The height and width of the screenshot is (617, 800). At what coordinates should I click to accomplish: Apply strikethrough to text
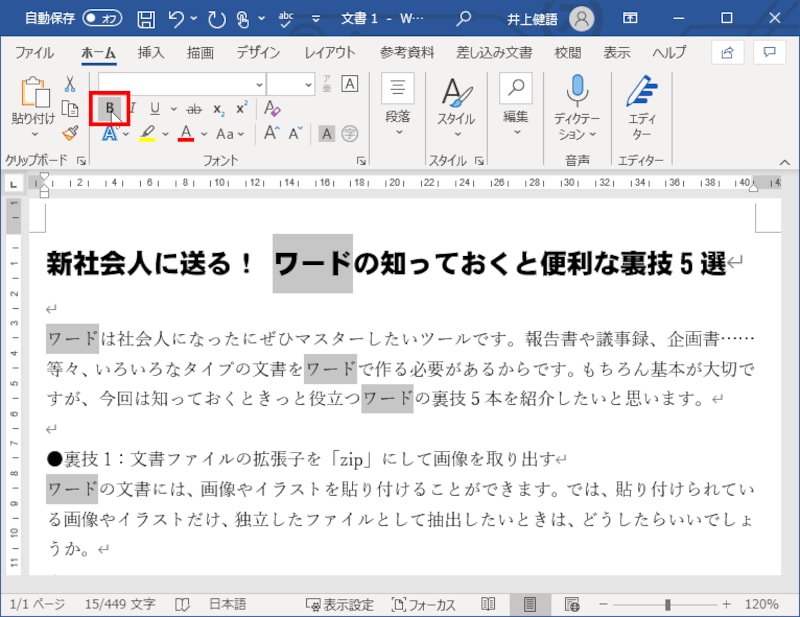(x=195, y=108)
